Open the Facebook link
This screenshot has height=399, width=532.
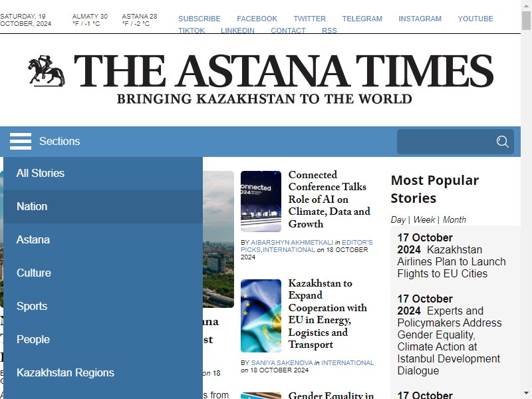click(x=257, y=19)
